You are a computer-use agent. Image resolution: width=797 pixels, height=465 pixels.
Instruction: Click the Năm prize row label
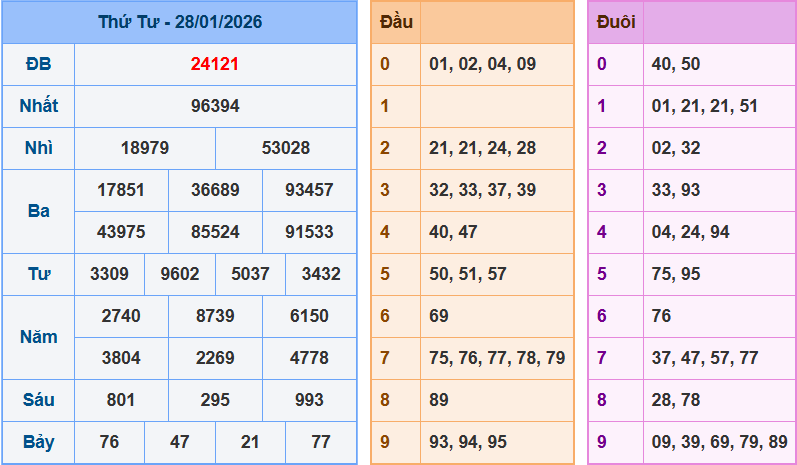tap(38, 337)
